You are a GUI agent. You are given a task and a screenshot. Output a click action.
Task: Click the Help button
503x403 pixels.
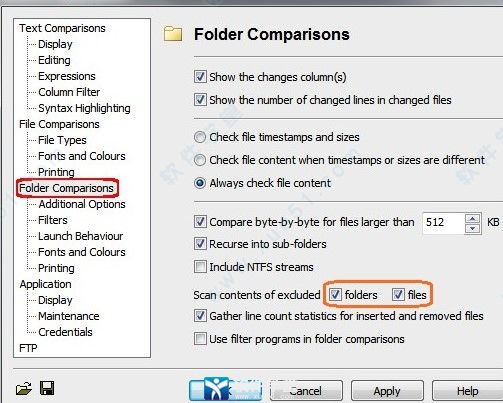[467, 391]
